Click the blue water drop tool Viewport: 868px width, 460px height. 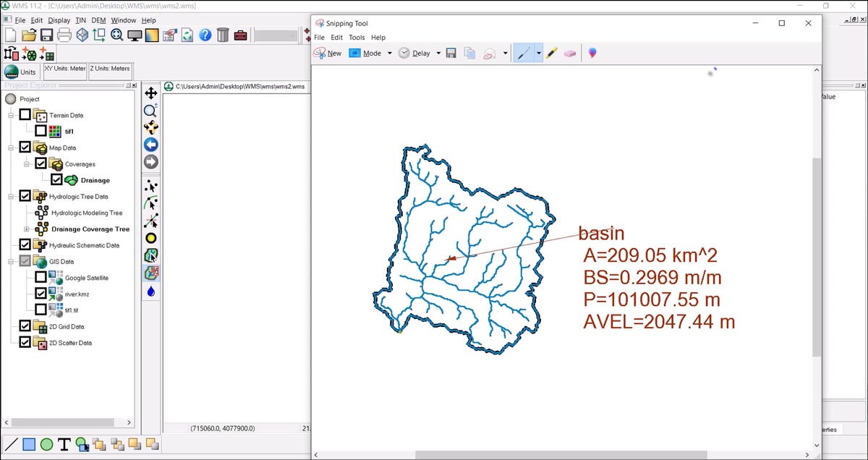(x=151, y=291)
